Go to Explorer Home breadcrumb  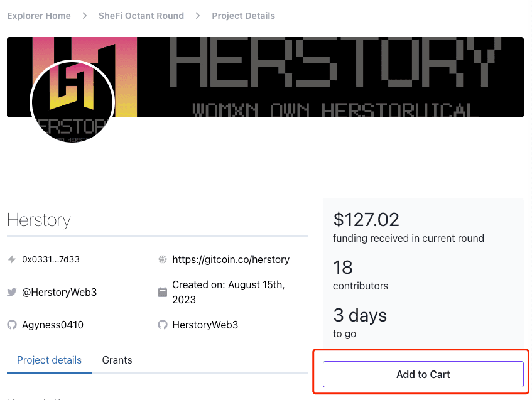pyautogui.click(x=39, y=16)
